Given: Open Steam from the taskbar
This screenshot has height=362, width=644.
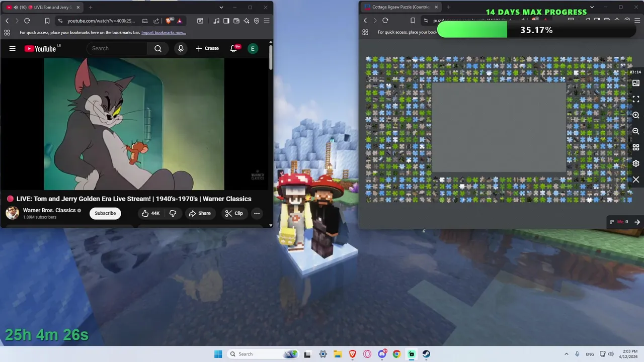Looking at the screenshot, I should (426, 354).
